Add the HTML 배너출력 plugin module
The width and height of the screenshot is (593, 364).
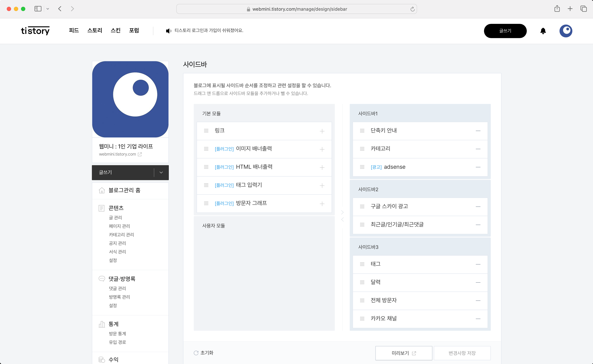[322, 167]
